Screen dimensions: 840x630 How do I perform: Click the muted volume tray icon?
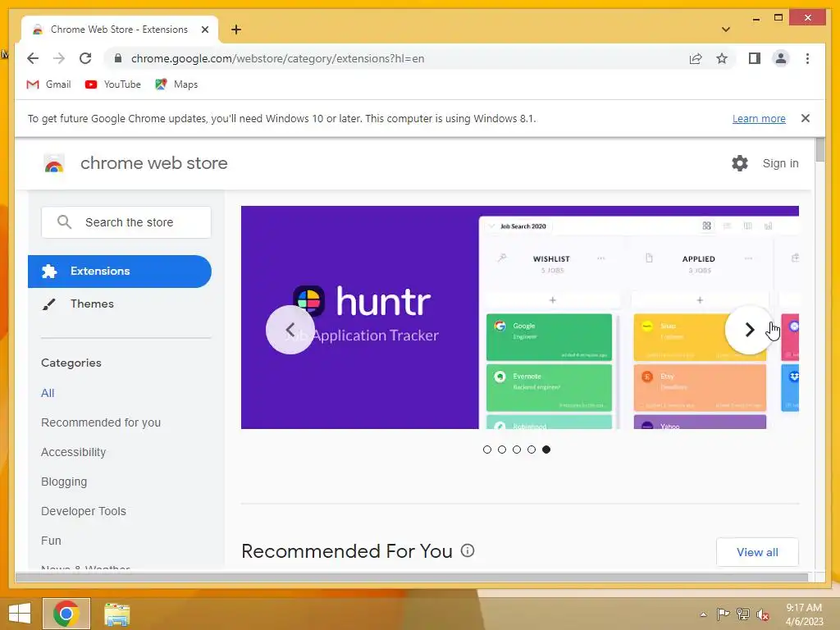point(762,614)
